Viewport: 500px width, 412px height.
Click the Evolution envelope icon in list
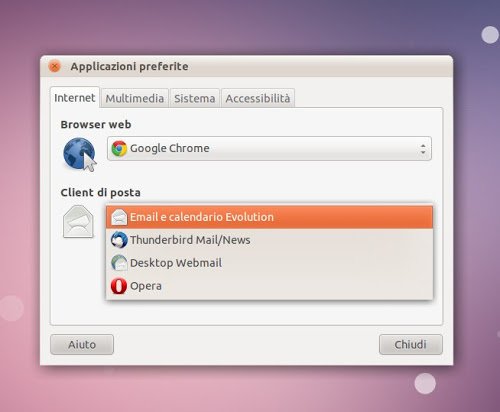pyautogui.click(x=119, y=217)
